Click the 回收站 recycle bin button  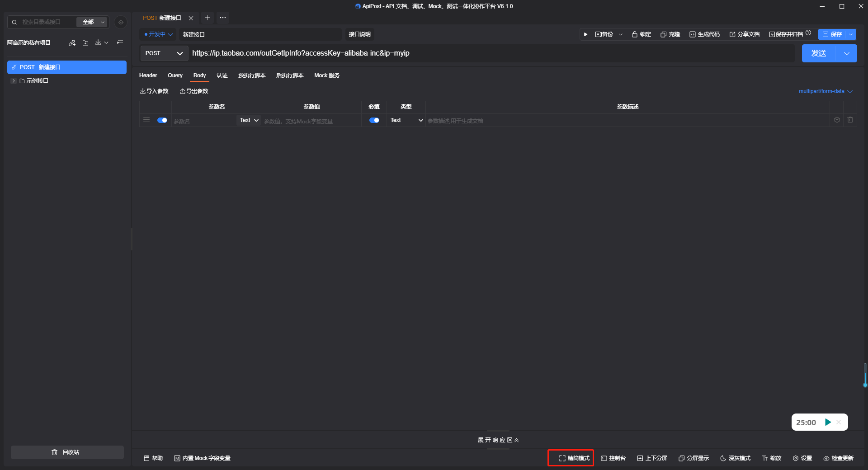[67, 452]
